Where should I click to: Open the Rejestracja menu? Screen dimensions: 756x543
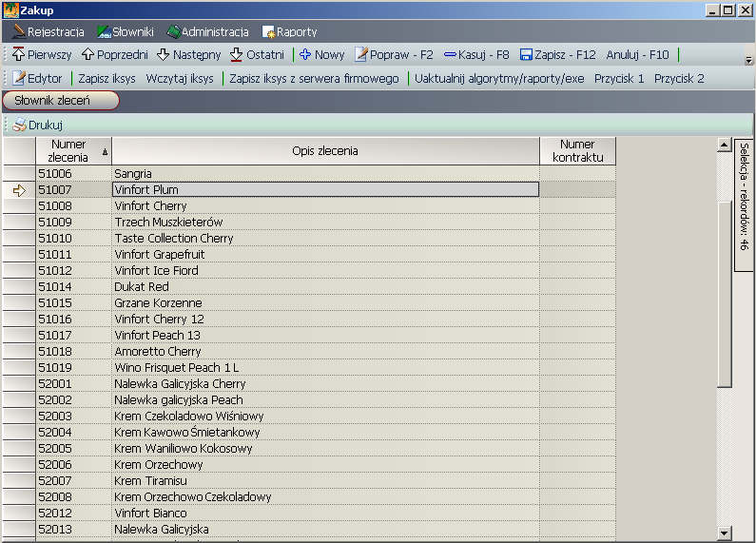point(48,31)
